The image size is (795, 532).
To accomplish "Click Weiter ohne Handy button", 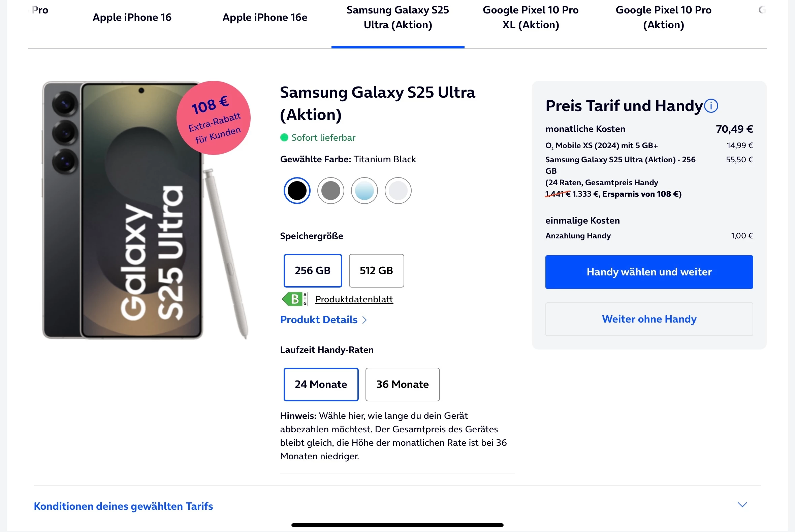I will (x=649, y=319).
